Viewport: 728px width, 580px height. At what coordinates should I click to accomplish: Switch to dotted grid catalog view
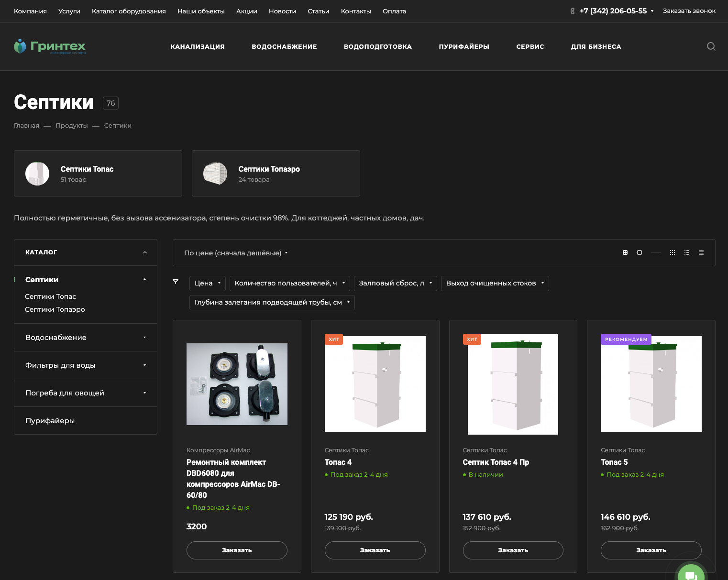point(672,252)
